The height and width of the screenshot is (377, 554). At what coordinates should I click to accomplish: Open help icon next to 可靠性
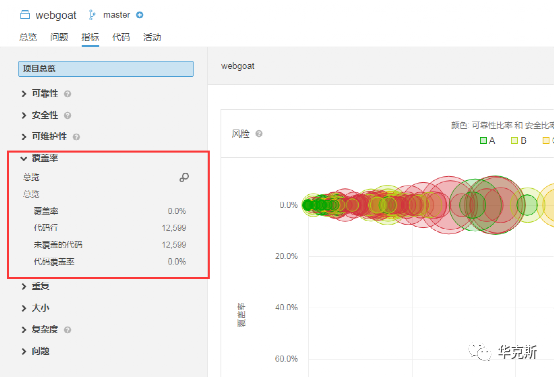tap(67, 94)
